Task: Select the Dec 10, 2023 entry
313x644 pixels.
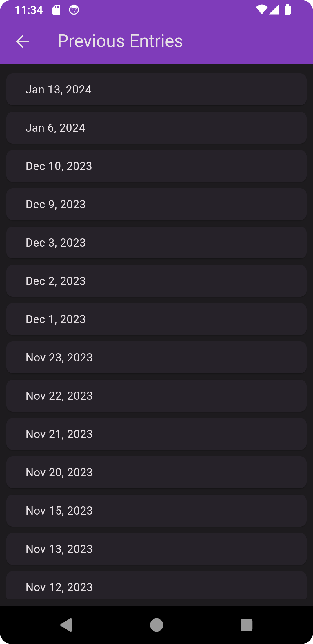Action: pyautogui.click(x=156, y=166)
